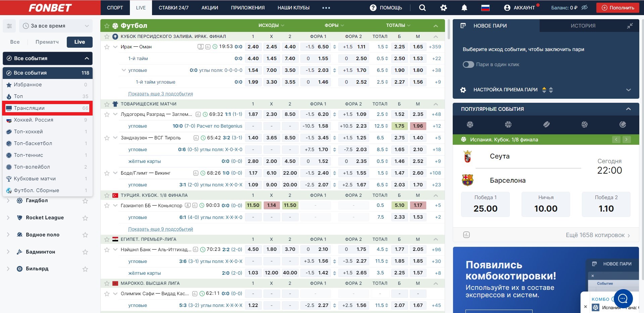Screen dimensions: 644x313
Task: Select volleyball icon in popular events
Action: [x=584, y=125]
